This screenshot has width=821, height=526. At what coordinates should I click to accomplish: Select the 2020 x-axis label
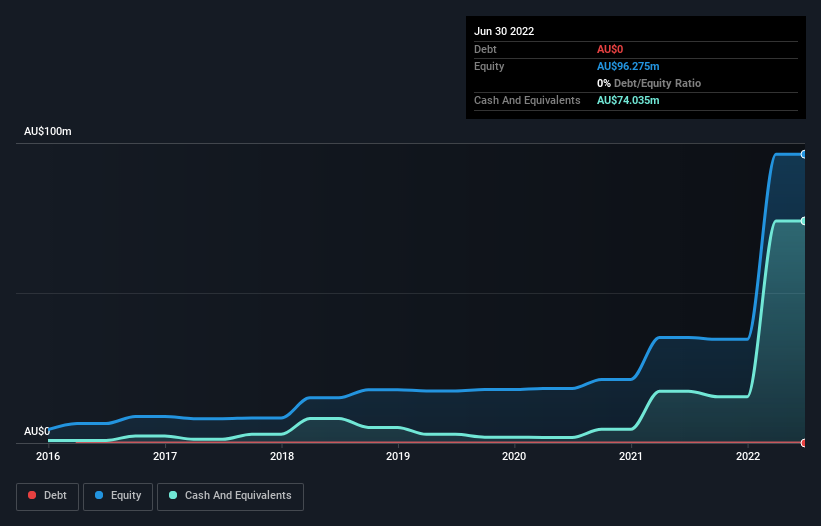point(514,456)
